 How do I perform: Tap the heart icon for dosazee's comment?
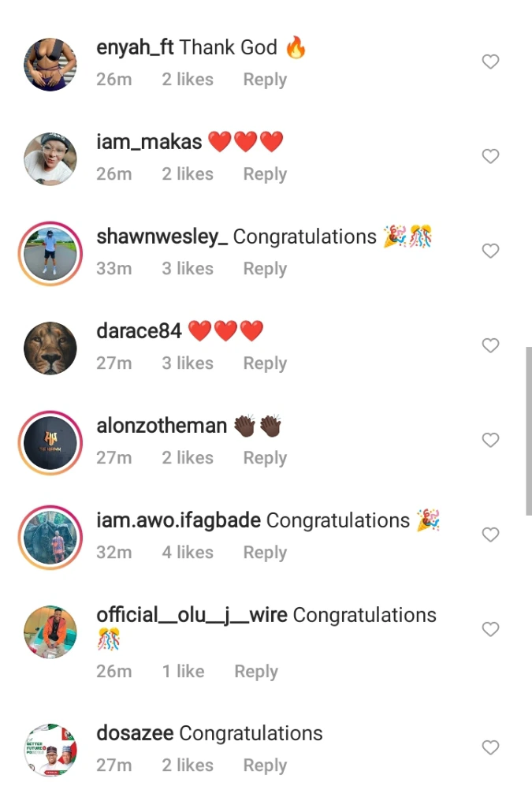(490, 747)
